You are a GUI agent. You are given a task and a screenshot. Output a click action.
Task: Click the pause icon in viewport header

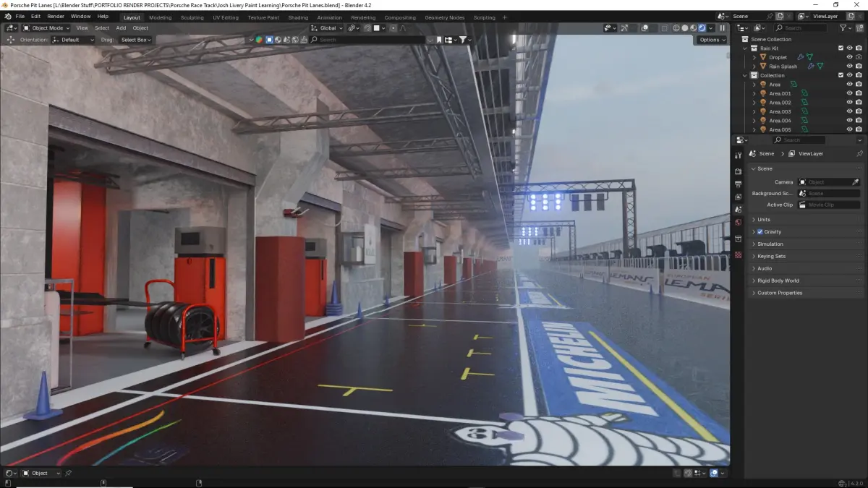722,28
